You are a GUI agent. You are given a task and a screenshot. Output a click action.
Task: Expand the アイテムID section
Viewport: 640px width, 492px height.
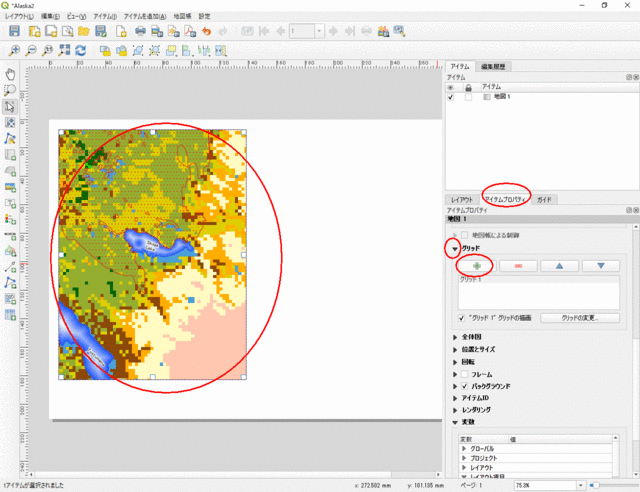tap(455, 398)
